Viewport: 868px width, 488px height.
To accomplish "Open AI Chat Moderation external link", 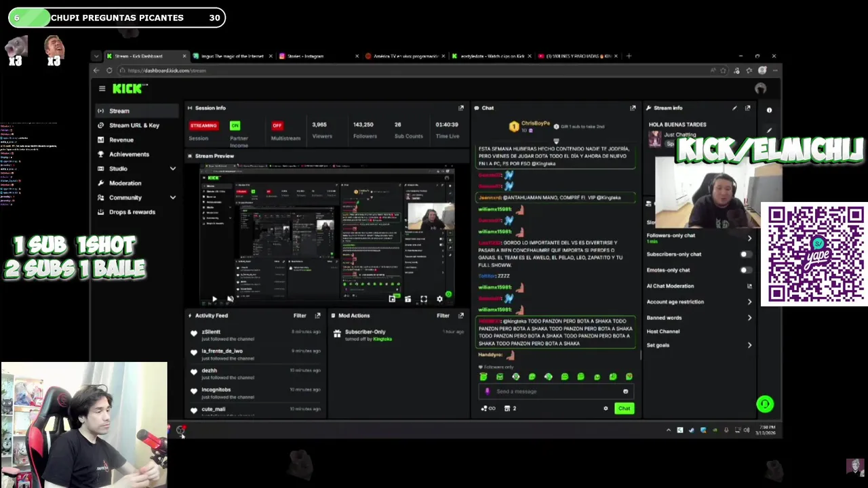I will [x=749, y=286].
